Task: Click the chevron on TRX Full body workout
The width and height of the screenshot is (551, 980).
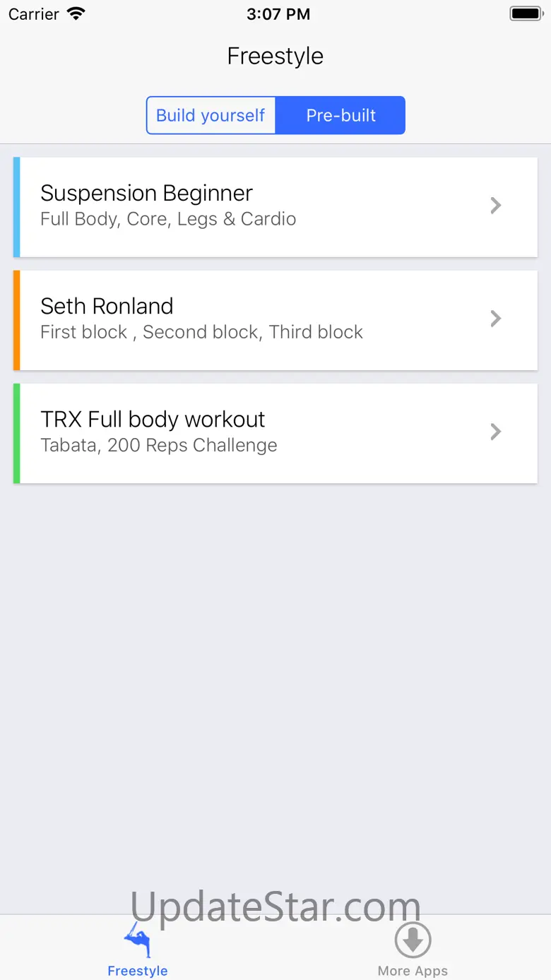Action: click(496, 432)
